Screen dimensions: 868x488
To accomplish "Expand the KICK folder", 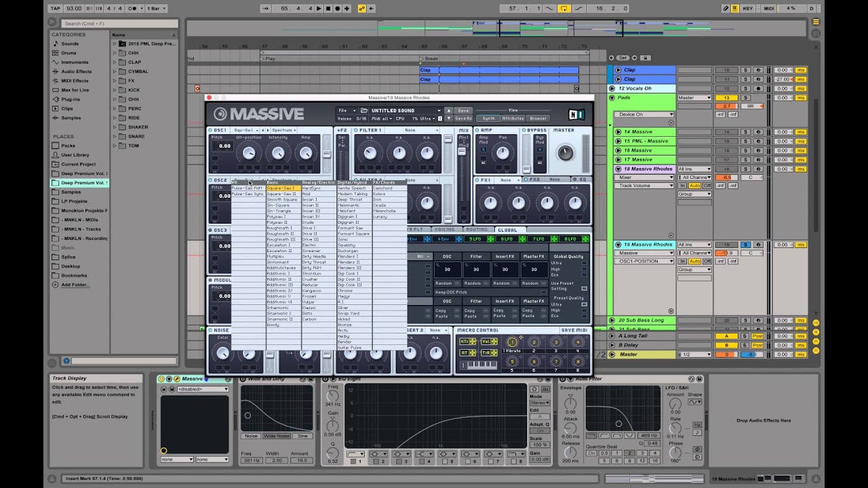I will 115,90.
